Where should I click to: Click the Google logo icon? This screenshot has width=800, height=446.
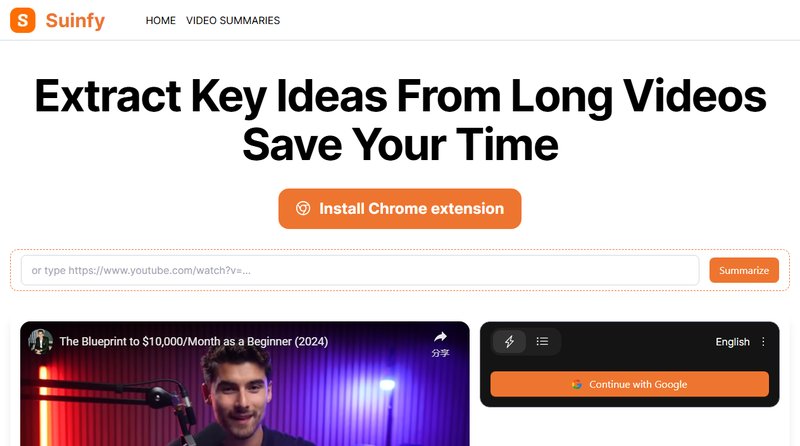tap(577, 385)
